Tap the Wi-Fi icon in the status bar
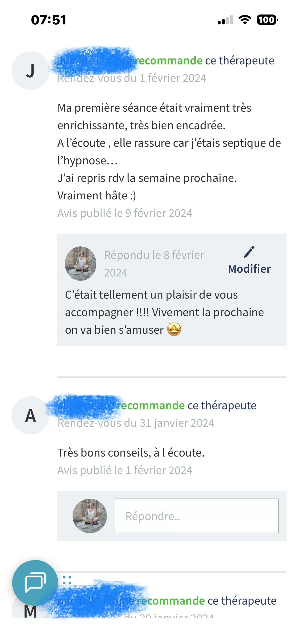This screenshot has height=644, width=298. (x=245, y=20)
